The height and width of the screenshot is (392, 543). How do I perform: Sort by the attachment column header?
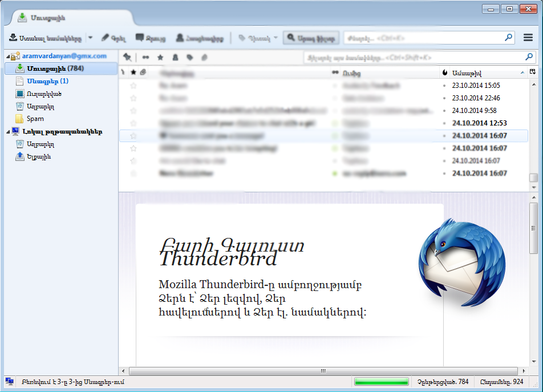[143, 72]
